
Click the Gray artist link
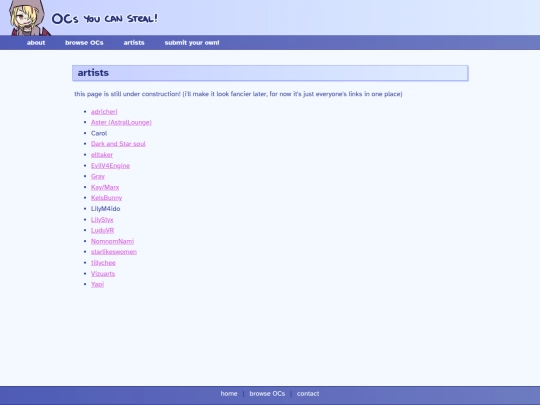tap(98, 176)
